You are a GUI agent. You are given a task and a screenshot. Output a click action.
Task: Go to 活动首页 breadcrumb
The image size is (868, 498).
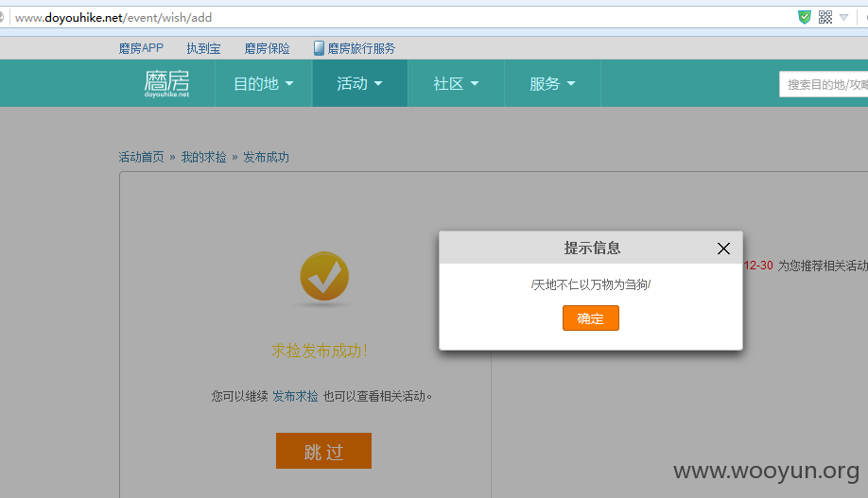click(x=141, y=157)
